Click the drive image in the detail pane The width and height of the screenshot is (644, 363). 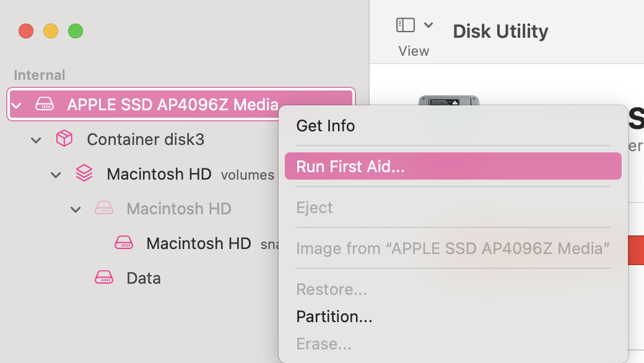click(449, 101)
